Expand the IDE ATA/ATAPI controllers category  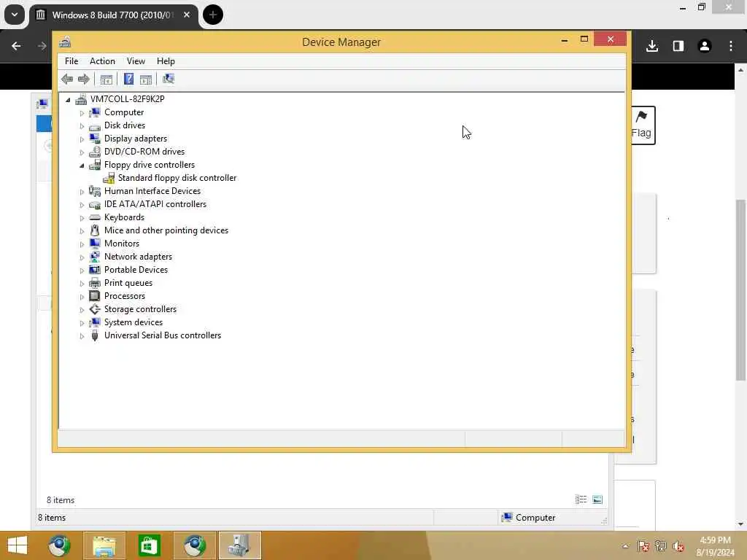point(82,205)
